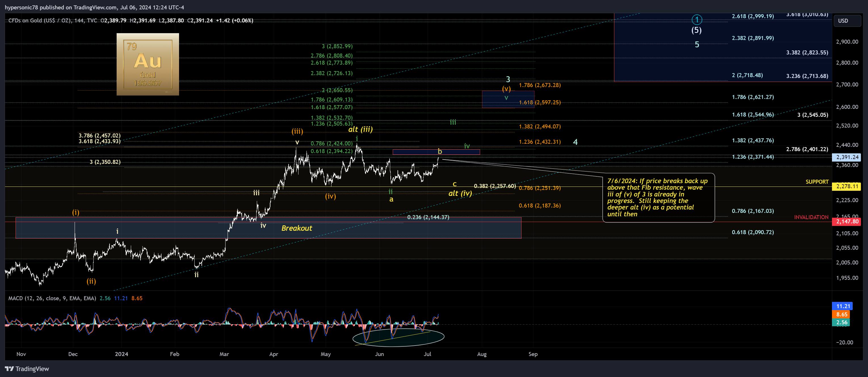Click the orange (iii) wave label
Image resolution: width=868 pixels, height=377 pixels.
[x=297, y=131]
